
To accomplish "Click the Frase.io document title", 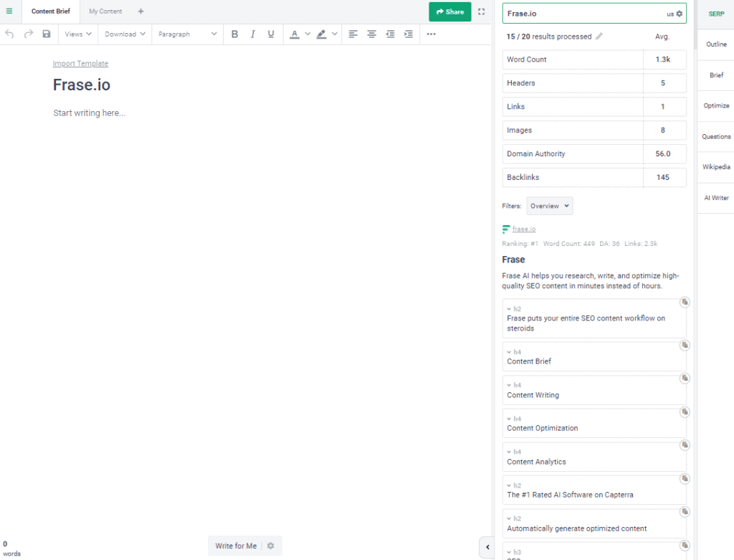I will pos(82,85).
